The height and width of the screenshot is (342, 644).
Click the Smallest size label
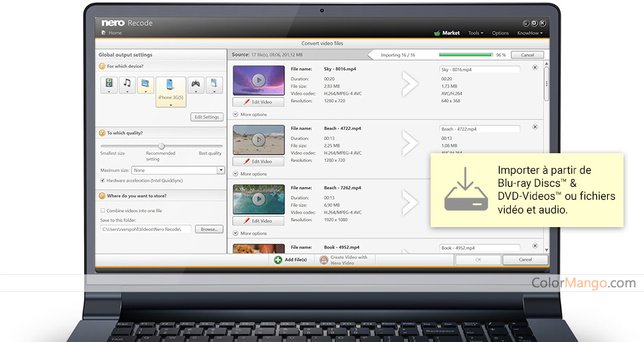coord(113,153)
